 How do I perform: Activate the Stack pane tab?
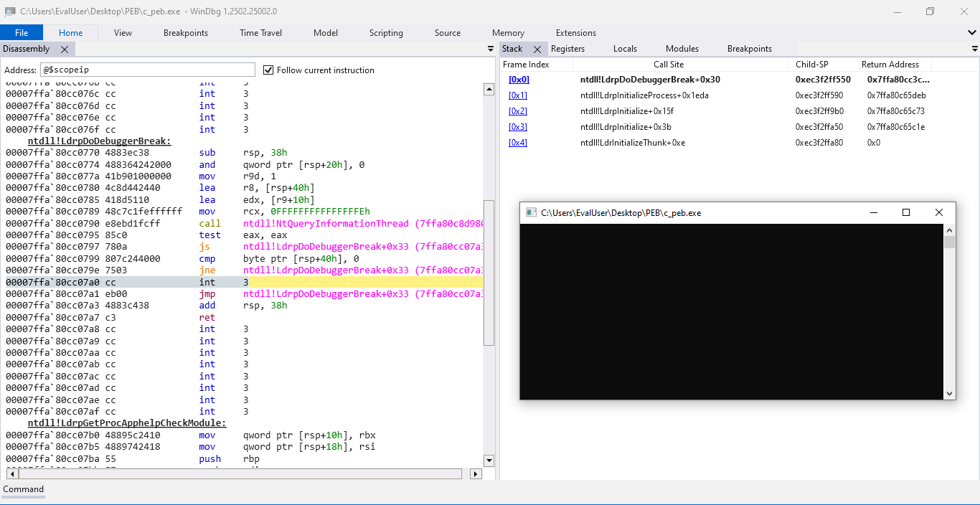point(512,49)
